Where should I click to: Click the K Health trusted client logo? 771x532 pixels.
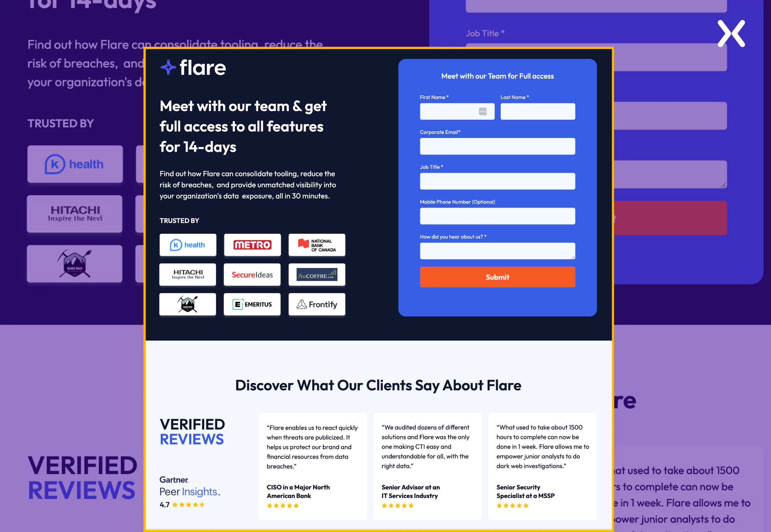(188, 245)
